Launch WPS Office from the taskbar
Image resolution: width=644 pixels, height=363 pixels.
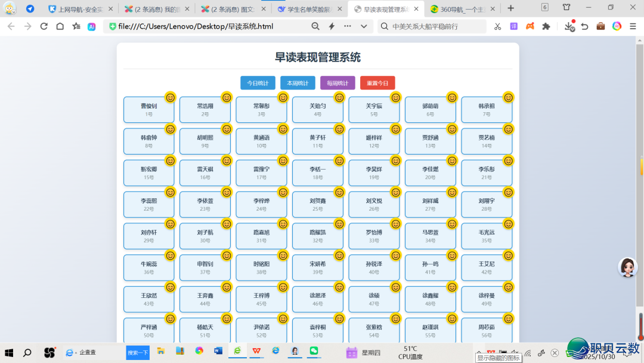pos(256,352)
